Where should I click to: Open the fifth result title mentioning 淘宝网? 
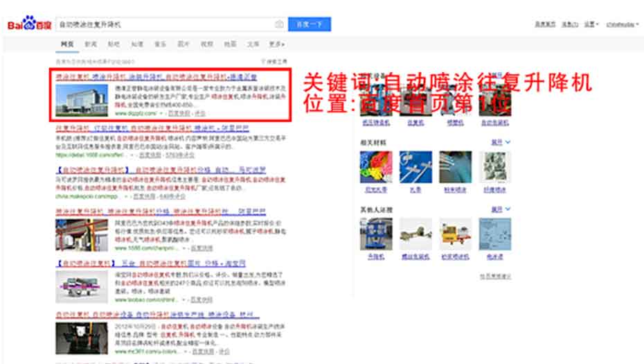[150, 263]
